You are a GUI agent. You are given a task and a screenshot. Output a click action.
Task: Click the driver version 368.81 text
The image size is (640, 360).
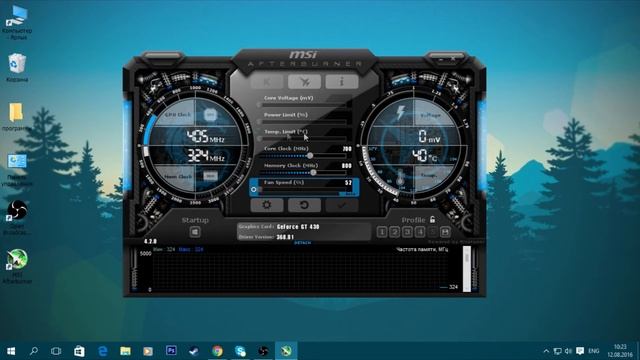[x=285, y=237]
